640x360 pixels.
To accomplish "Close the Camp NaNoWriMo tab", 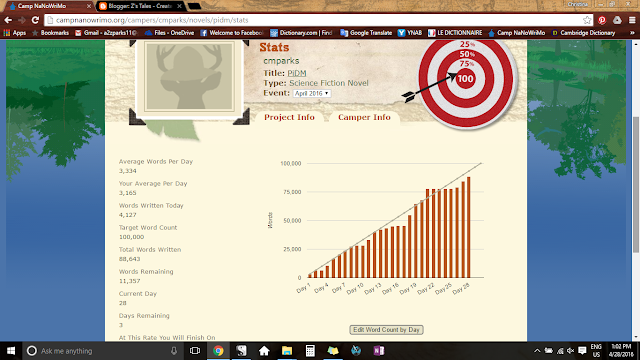I will (89, 6).
